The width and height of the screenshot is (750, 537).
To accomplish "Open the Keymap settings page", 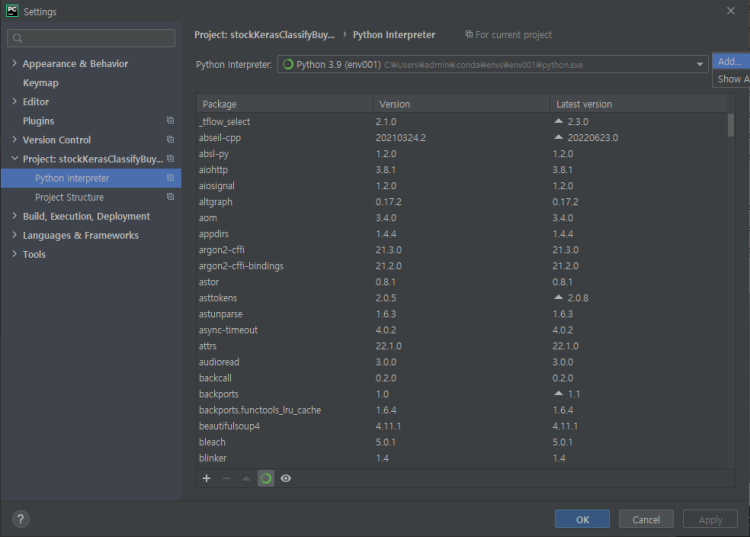I will [x=41, y=83].
